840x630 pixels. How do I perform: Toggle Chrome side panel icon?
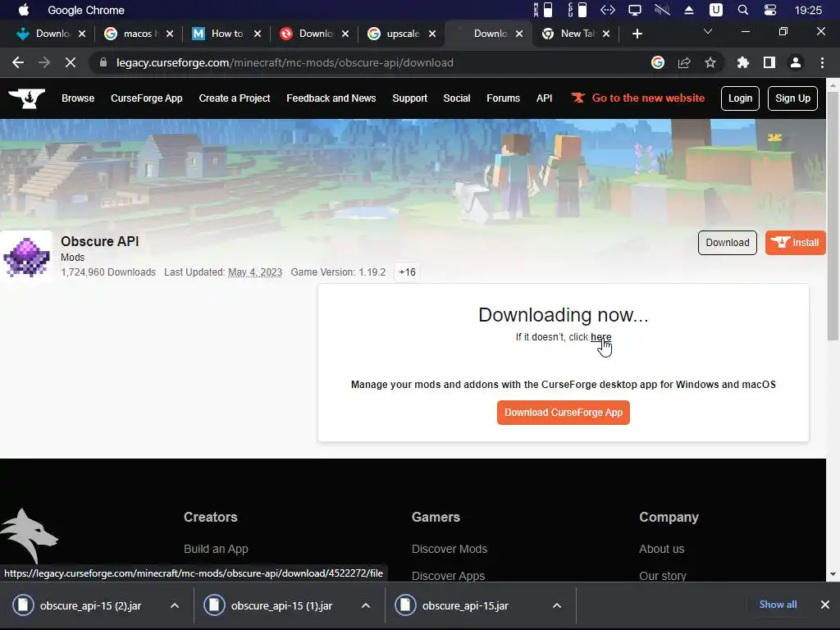pos(769,62)
